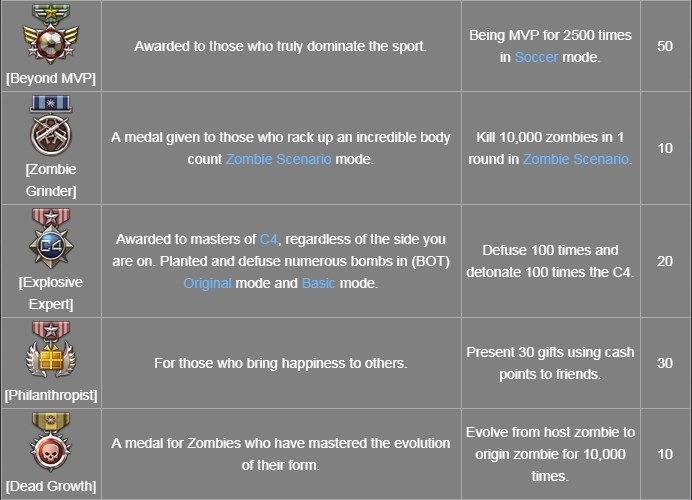Screen dimensions: 692x500
Task: Click the [Philanthropist] medal title
Action: point(50,395)
